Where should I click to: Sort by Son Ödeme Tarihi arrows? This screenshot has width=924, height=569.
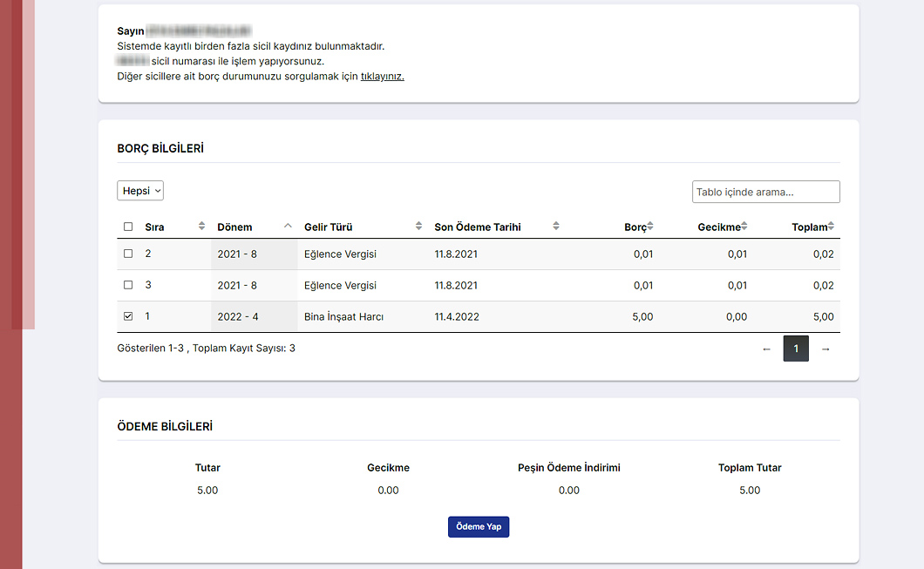point(556,227)
